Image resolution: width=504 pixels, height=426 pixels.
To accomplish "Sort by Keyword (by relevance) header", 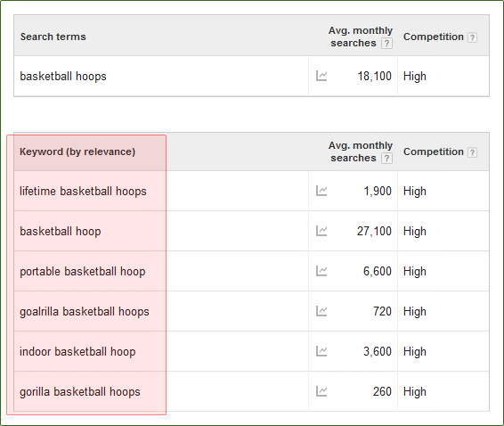I will (77, 152).
